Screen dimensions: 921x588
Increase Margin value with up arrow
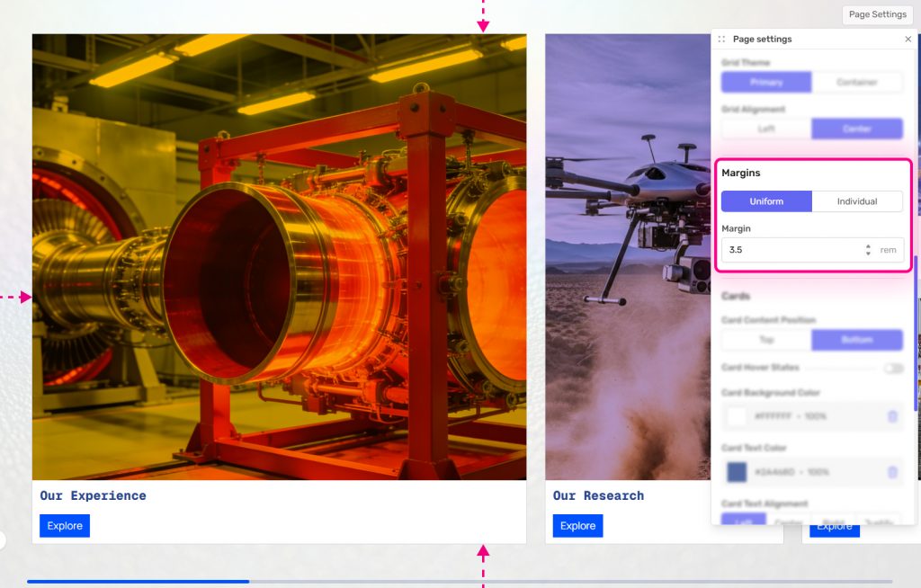click(868, 246)
